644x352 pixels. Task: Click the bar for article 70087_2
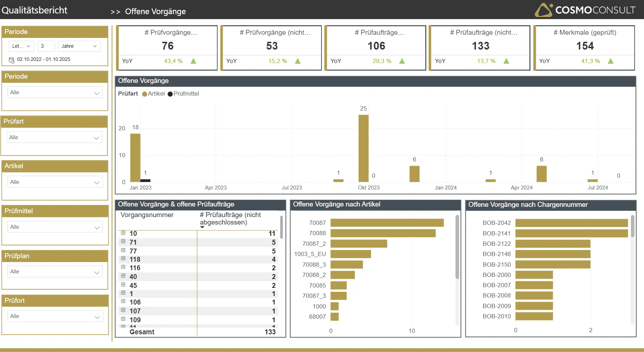(x=359, y=244)
